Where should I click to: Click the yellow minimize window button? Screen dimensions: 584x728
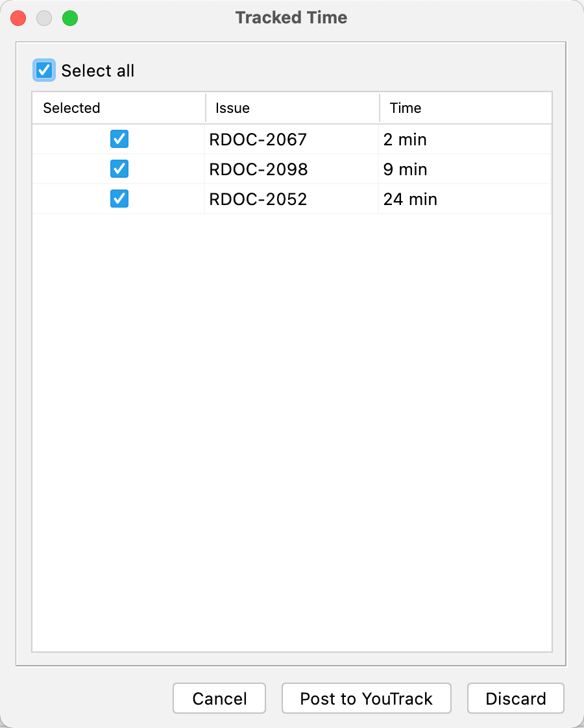[x=44, y=18]
